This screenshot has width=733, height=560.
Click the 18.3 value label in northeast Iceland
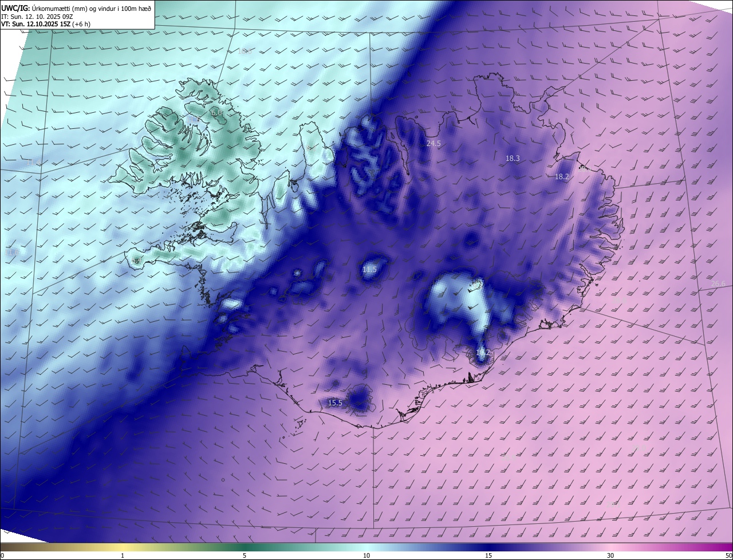coord(513,158)
